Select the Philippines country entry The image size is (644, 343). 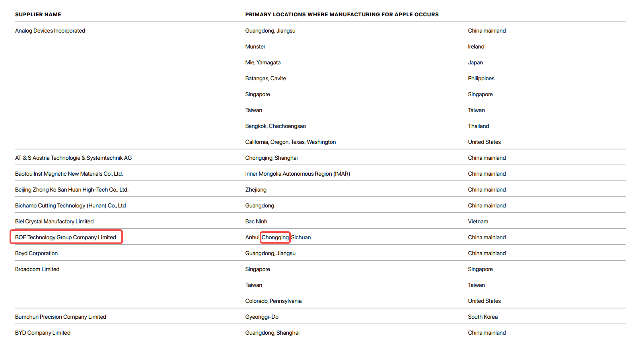(481, 78)
